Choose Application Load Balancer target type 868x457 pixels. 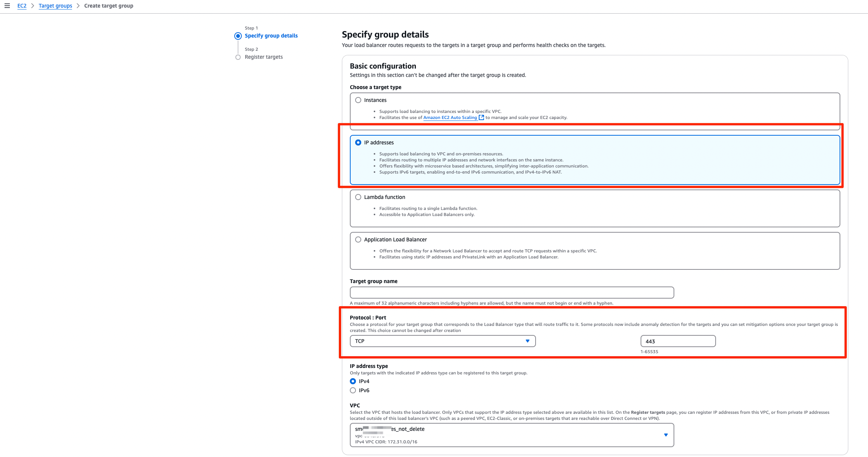(x=358, y=239)
